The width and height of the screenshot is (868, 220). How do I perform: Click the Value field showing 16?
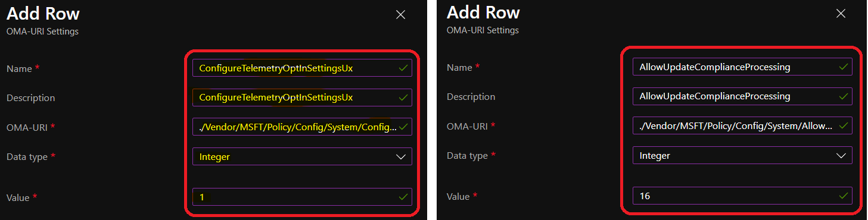(742, 195)
